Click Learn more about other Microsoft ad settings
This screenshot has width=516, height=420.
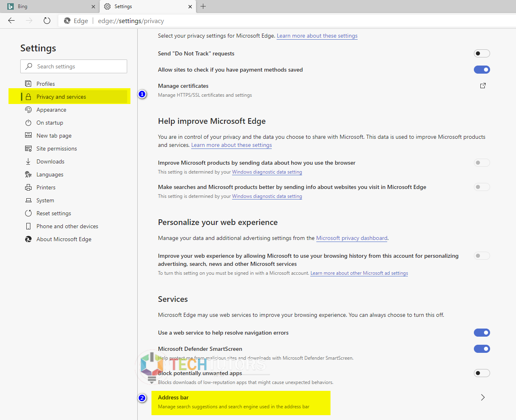pyautogui.click(x=359, y=273)
